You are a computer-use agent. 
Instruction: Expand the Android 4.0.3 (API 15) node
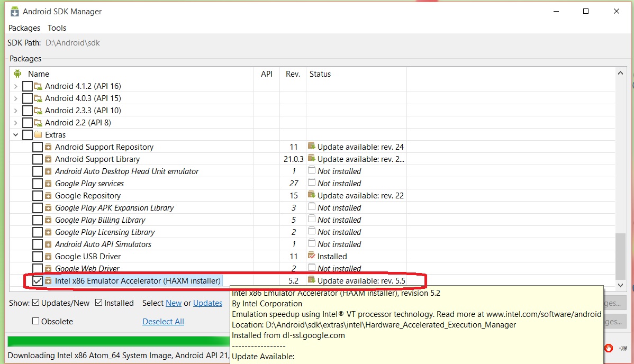15,98
